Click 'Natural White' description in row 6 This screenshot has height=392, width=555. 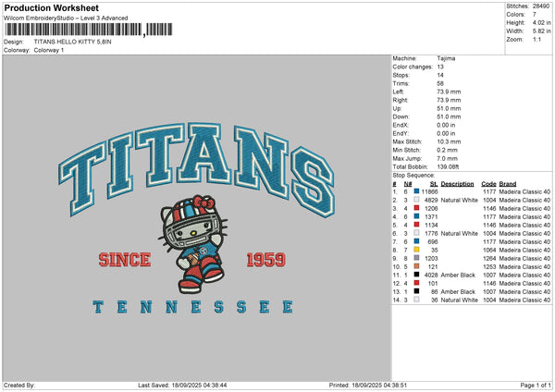(460, 234)
